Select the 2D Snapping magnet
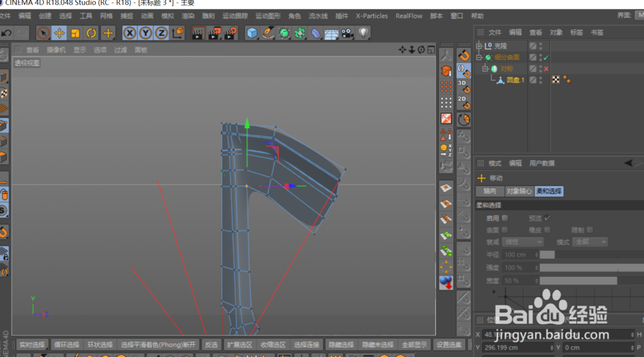 pyautogui.click(x=464, y=102)
